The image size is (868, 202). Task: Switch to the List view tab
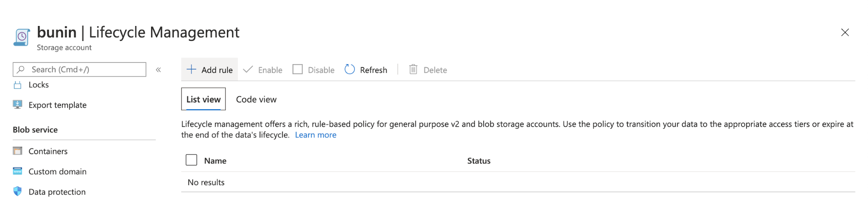[204, 99]
